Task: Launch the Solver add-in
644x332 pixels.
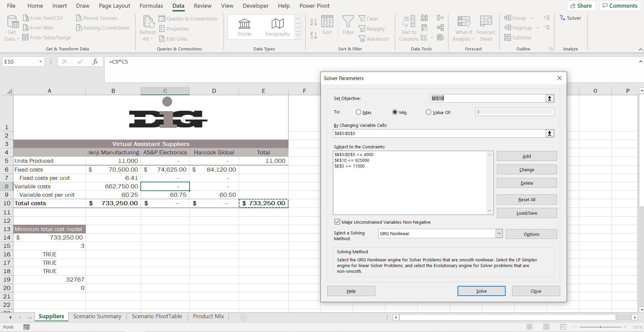Action: click(x=570, y=18)
